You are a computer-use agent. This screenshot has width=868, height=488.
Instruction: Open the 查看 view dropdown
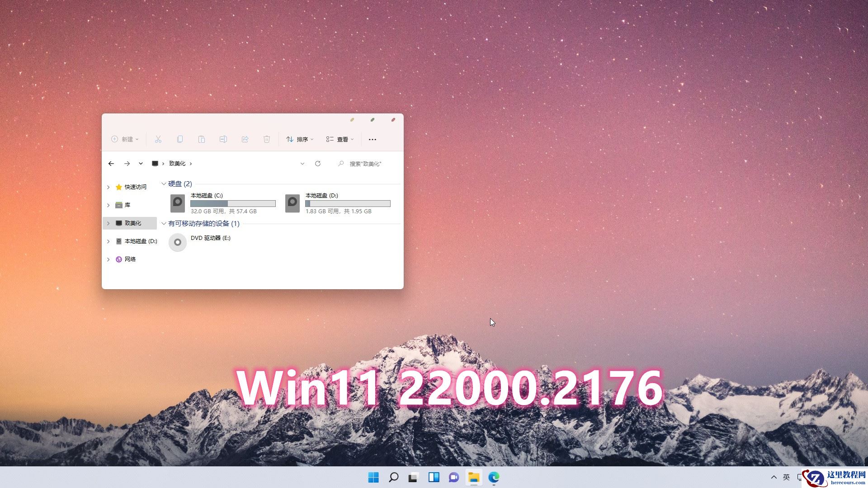pyautogui.click(x=340, y=139)
